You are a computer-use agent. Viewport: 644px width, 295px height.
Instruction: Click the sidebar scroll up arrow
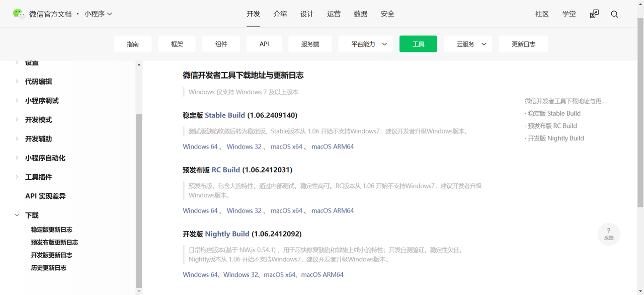[139, 65]
